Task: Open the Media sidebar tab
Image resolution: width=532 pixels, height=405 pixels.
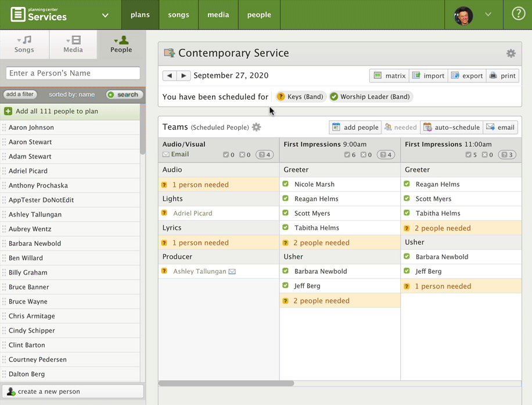Action: 73,44
